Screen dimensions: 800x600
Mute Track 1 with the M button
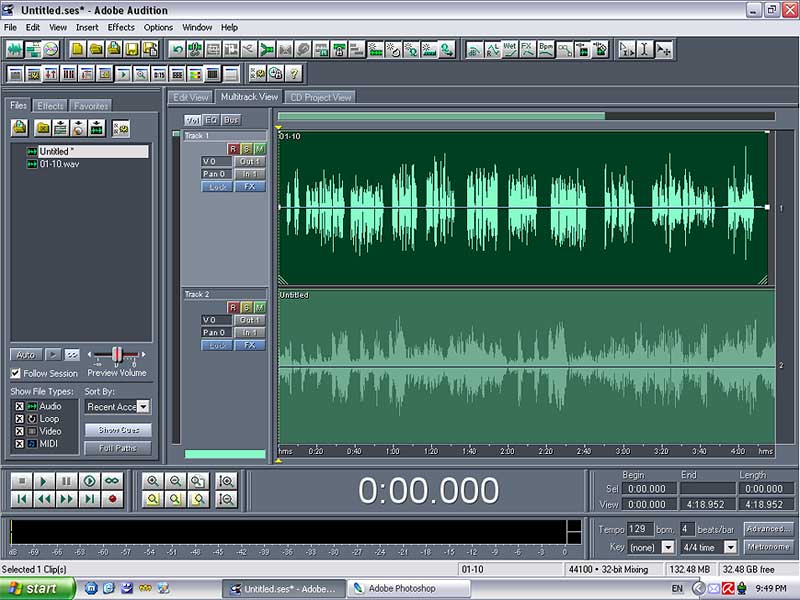[x=260, y=149]
